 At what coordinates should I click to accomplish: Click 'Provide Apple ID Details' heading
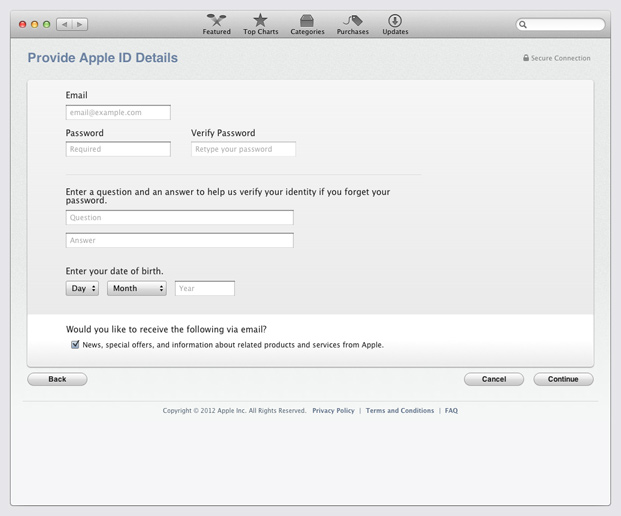103,58
